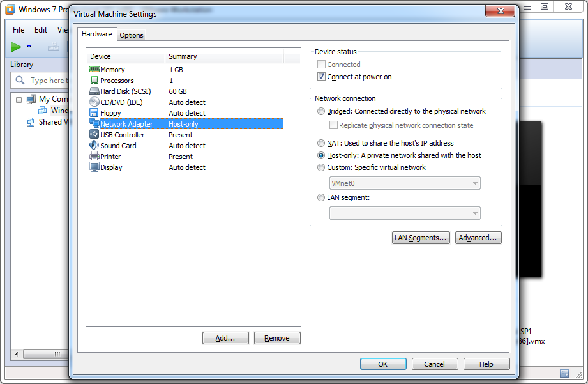Collapse the My Computer tree node
Screen dimensions: 588x384
tap(19, 100)
